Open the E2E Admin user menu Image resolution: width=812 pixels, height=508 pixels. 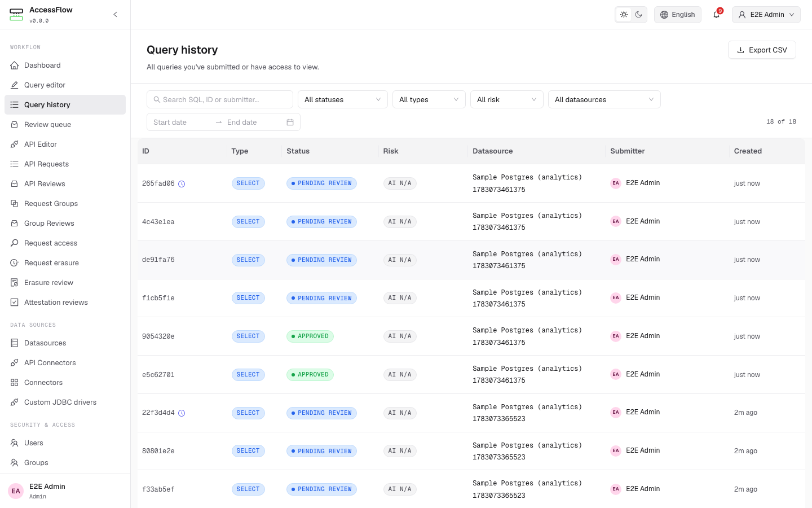click(x=766, y=15)
